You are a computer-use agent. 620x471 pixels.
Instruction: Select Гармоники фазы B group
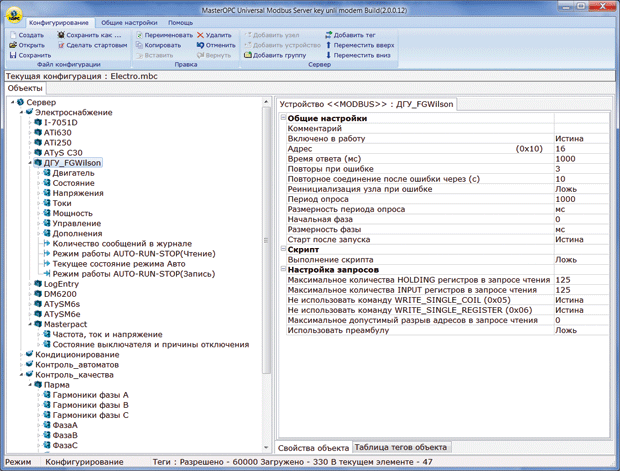(91, 405)
